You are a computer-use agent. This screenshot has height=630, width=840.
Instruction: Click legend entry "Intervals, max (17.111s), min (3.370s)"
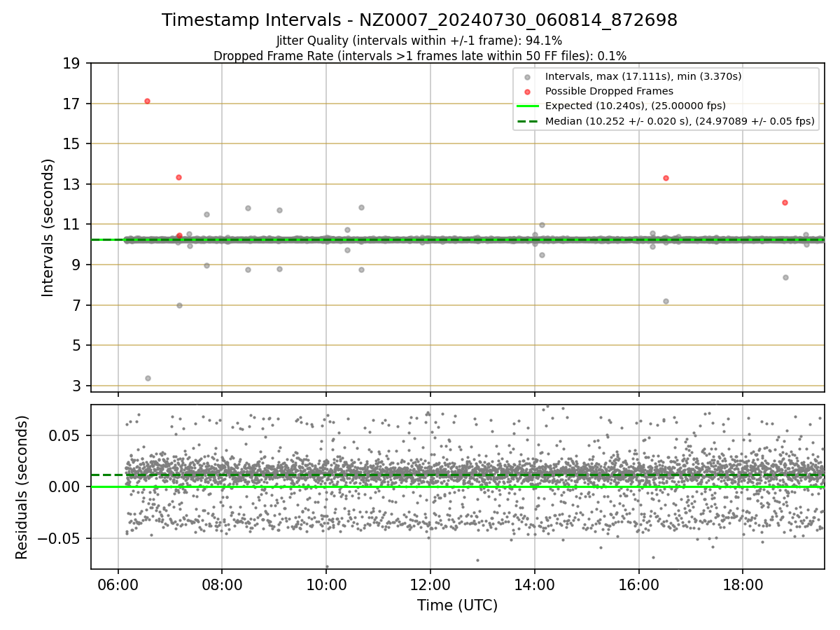643,76
